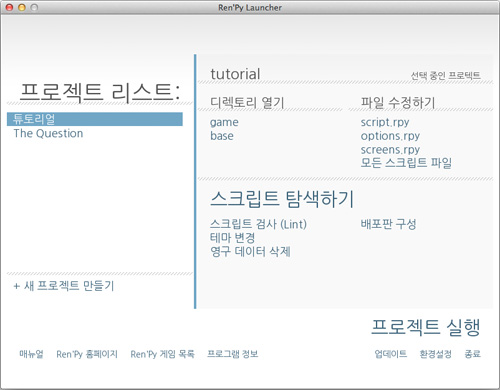Image resolution: width=500 pixels, height=390 pixels.
Task: Edit options.rpy file
Action: point(390,136)
